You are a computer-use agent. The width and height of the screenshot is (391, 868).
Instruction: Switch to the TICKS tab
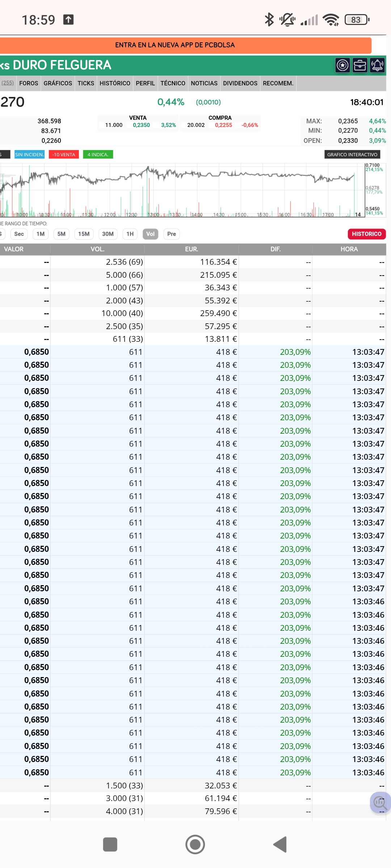click(86, 83)
